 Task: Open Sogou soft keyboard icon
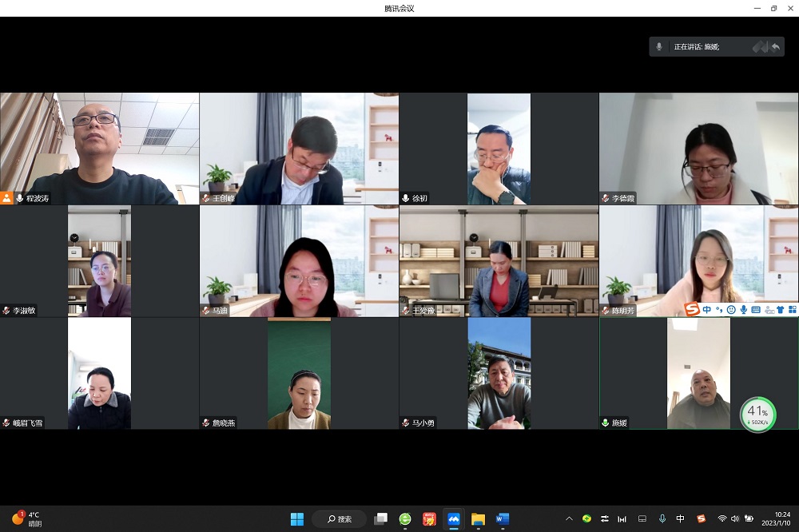click(x=756, y=309)
